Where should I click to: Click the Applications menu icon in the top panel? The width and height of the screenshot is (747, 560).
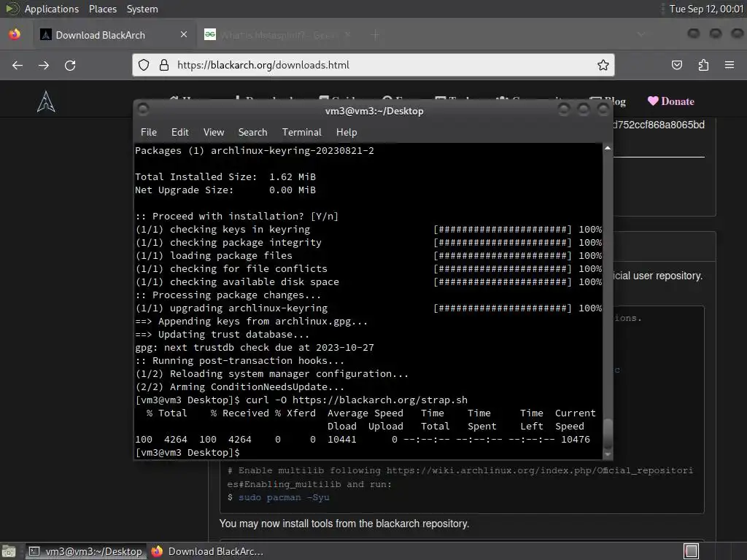12,9
